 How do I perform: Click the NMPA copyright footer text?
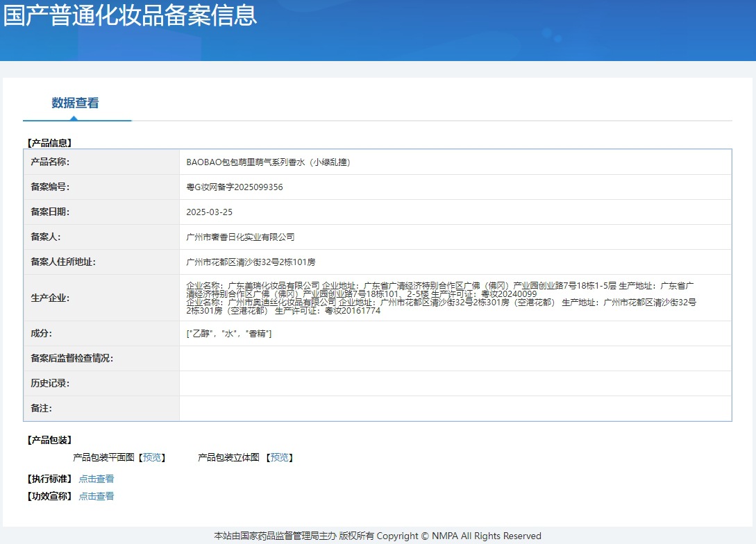pos(378,536)
